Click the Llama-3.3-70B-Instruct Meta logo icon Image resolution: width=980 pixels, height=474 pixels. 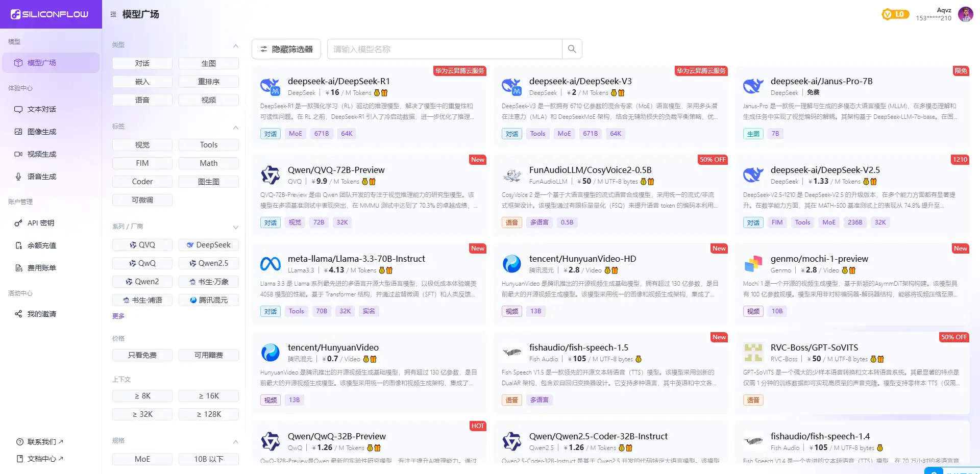270,264
